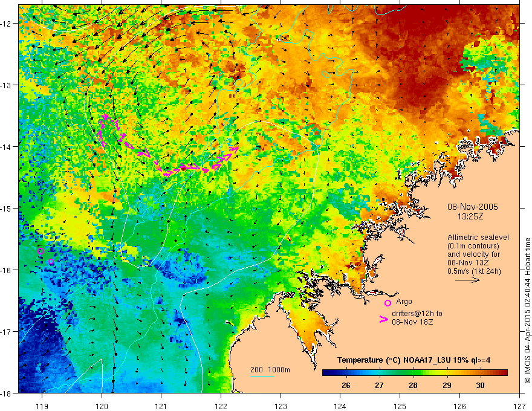Screen dimensions: 532x411
Task: Click the latitude axis label '-13'
Action: (x=6, y=85)
